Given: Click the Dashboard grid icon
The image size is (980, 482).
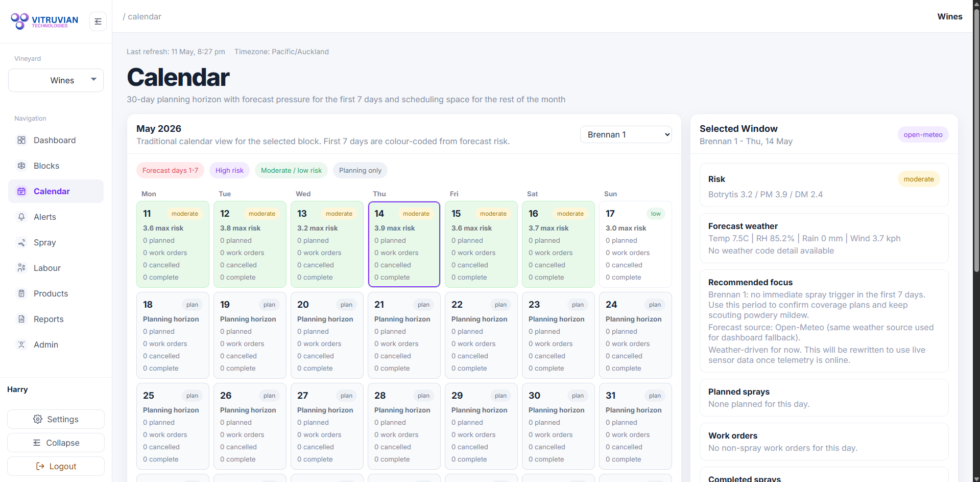Looking at the screenshot, I should pyautogui.click(x=21, y=140).
